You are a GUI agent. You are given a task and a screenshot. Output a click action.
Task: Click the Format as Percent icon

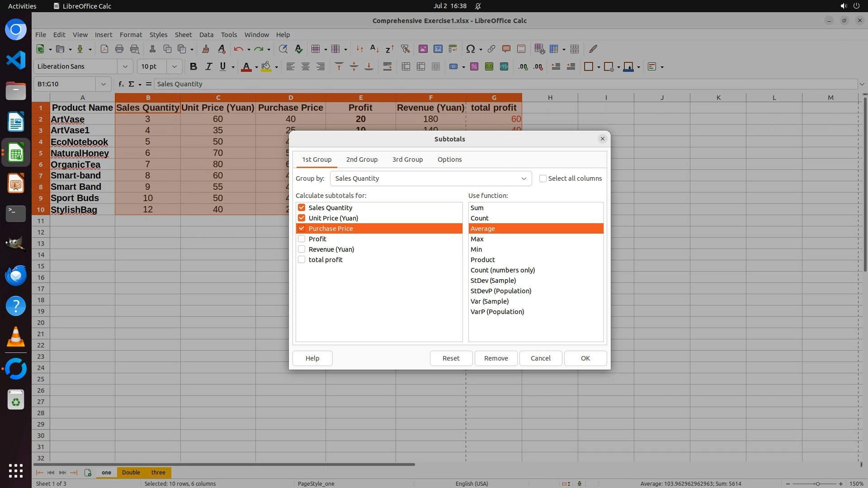tap(474, 67)
